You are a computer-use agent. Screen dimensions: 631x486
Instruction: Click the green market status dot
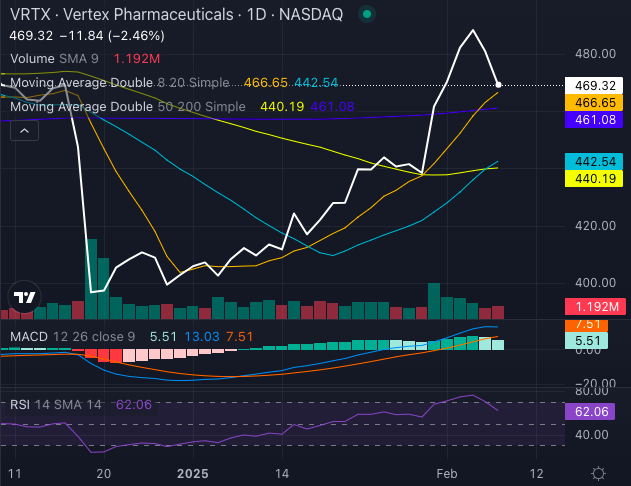[x=370, y=15]
